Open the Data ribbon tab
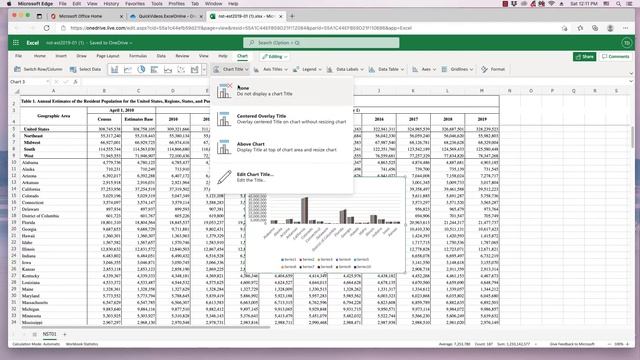The image size is (640, 360). point(161,56)
